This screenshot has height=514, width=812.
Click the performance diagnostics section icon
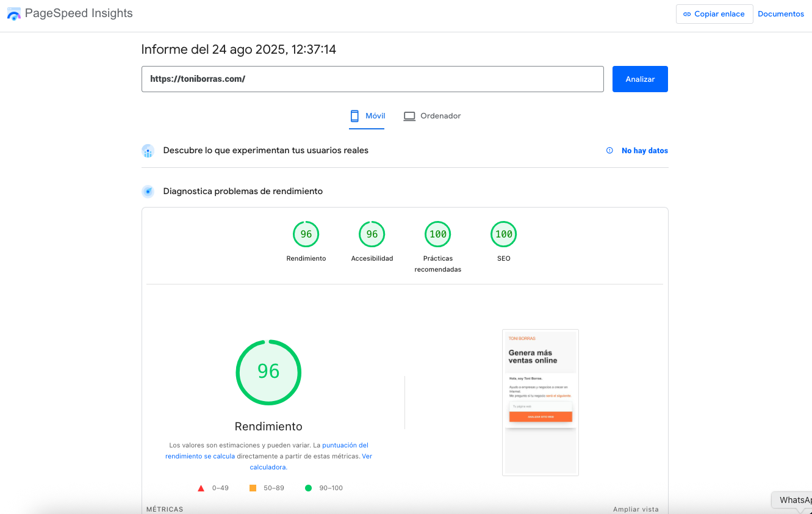148,192
